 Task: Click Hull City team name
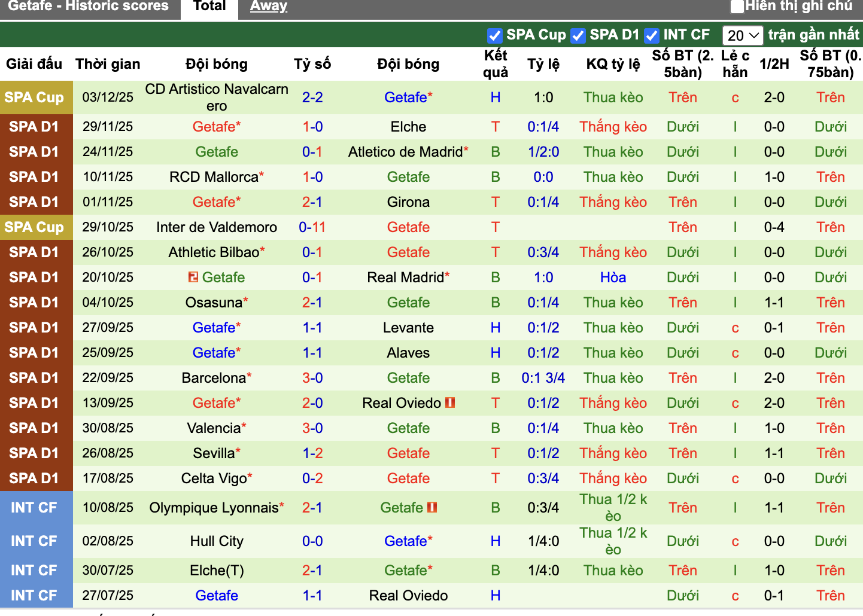(x=217, y=541)
